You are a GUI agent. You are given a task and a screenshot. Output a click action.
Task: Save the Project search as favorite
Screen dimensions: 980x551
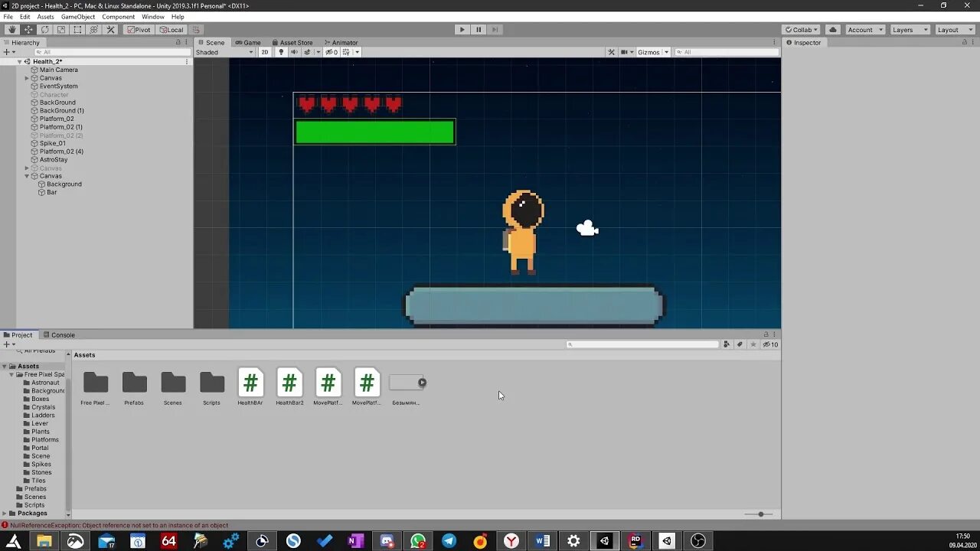point(753,344)
